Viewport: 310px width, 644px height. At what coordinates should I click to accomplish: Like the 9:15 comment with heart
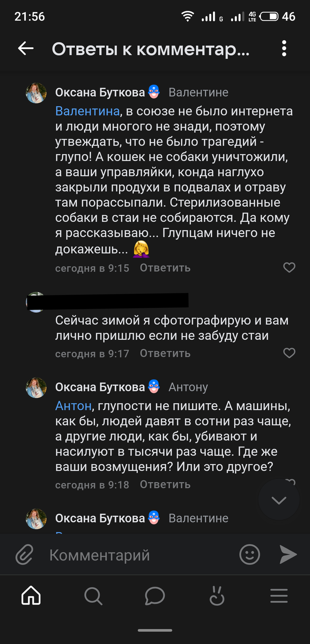pos(289,268)
